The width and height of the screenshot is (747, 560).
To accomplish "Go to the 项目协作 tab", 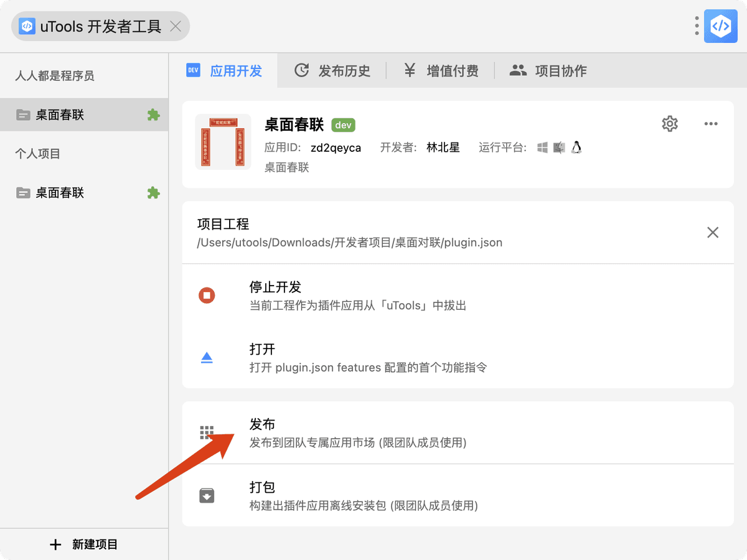I will tap(548, 71).
